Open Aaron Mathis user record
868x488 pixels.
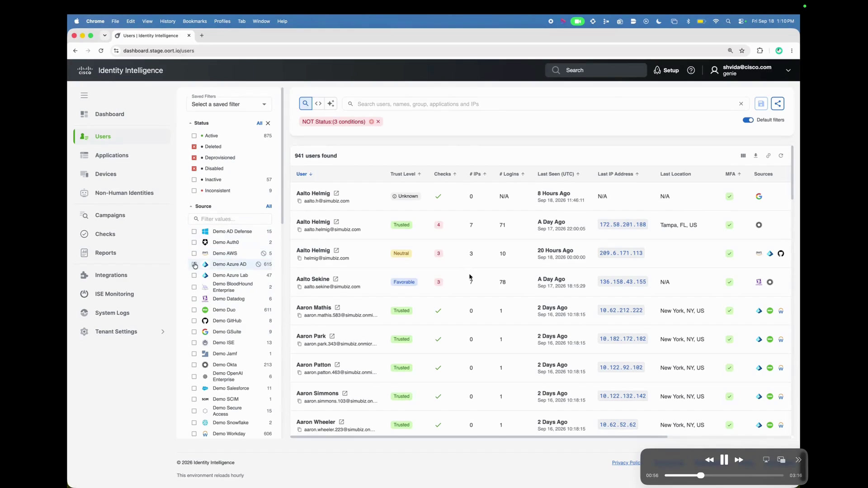[x=314, y=307]
